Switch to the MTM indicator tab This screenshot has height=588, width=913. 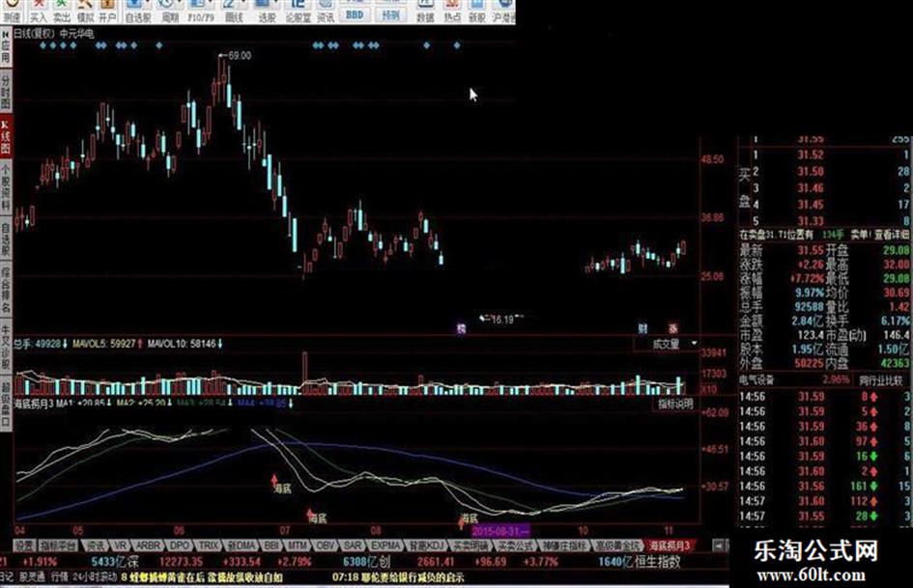coord(299,546)
